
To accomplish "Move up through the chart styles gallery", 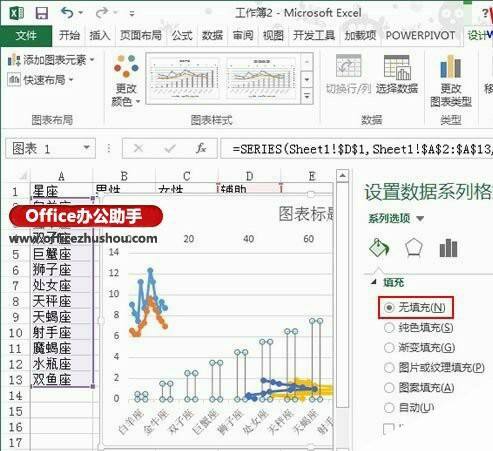I will pyautogui.click(x=307, y=61).
